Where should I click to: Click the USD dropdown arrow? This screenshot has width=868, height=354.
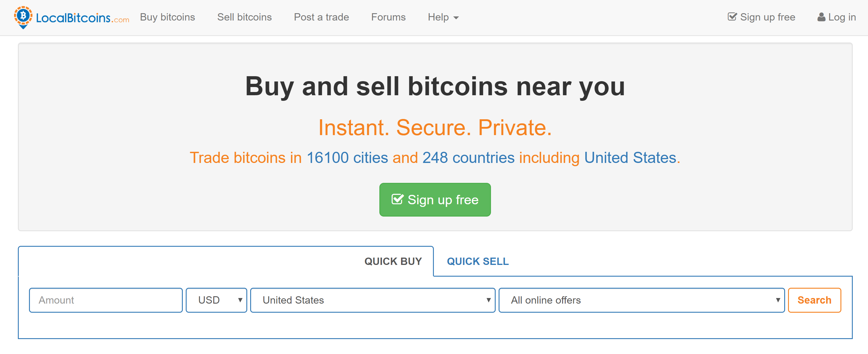coord(240,300)
